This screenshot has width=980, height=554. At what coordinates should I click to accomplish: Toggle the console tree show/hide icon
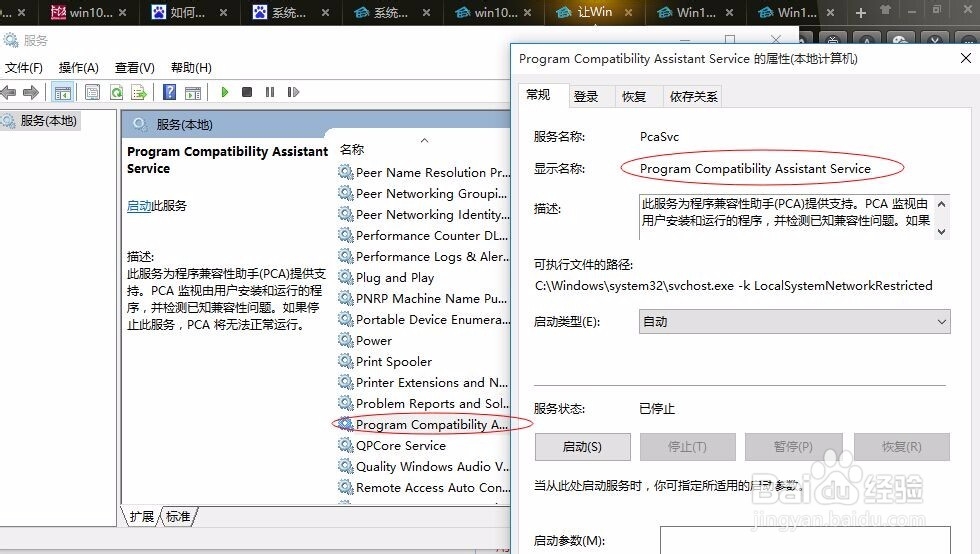coord(62,93)
